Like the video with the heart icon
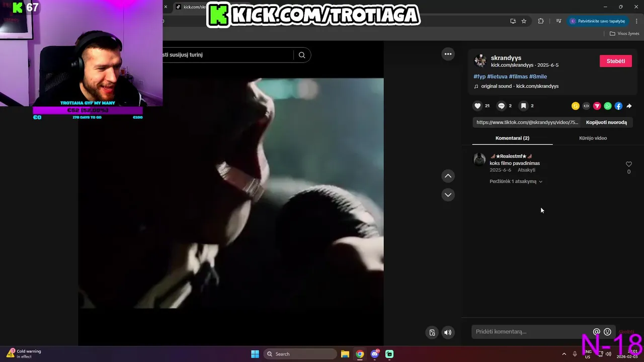 tap(477, 106)
